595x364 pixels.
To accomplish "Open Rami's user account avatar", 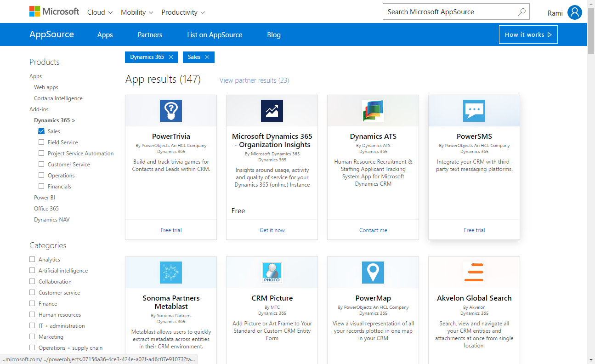I will (x=574, y=12).
